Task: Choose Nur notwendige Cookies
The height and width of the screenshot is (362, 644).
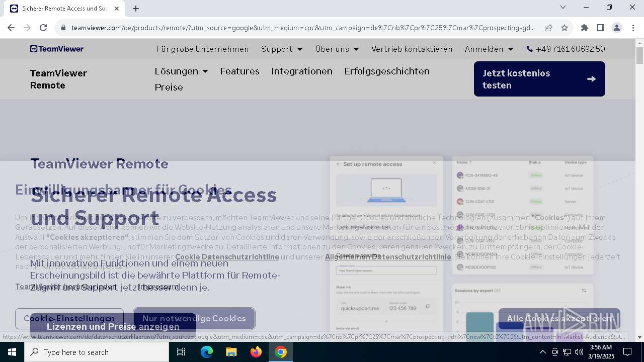Action: (x=194, y=318)
